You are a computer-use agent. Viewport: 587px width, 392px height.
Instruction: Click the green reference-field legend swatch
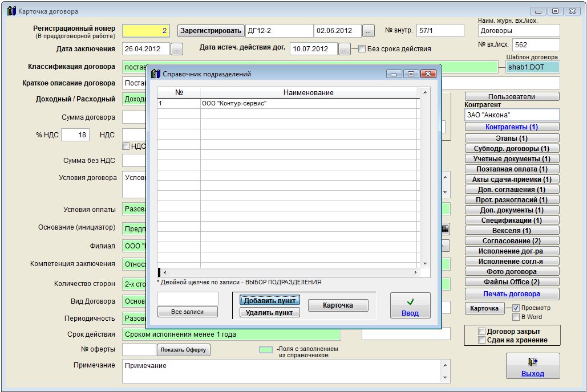click(265, 350)
